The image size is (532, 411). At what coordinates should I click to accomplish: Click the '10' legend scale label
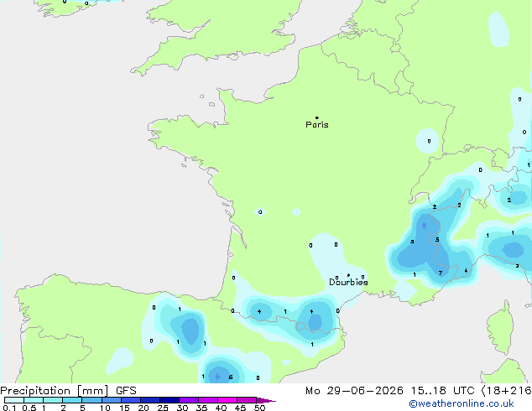(x=105, y=408)
